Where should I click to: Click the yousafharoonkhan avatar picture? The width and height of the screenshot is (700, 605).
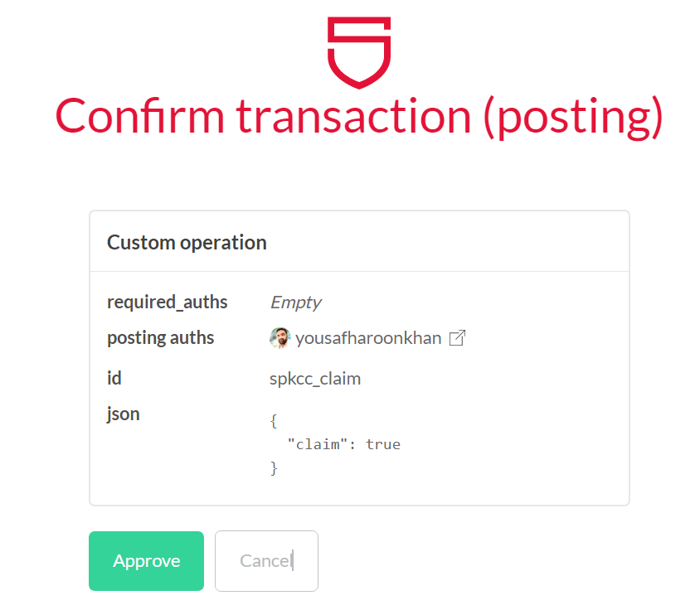pos(280,338)
